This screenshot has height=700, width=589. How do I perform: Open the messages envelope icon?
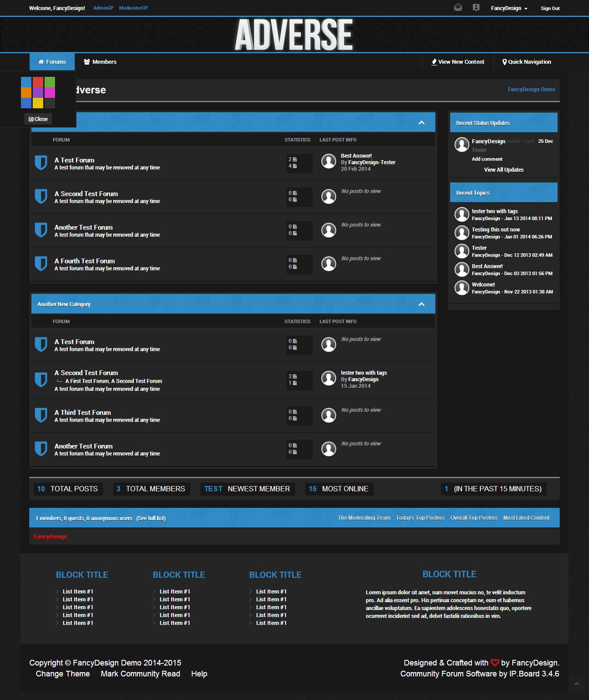coord(458,7)
